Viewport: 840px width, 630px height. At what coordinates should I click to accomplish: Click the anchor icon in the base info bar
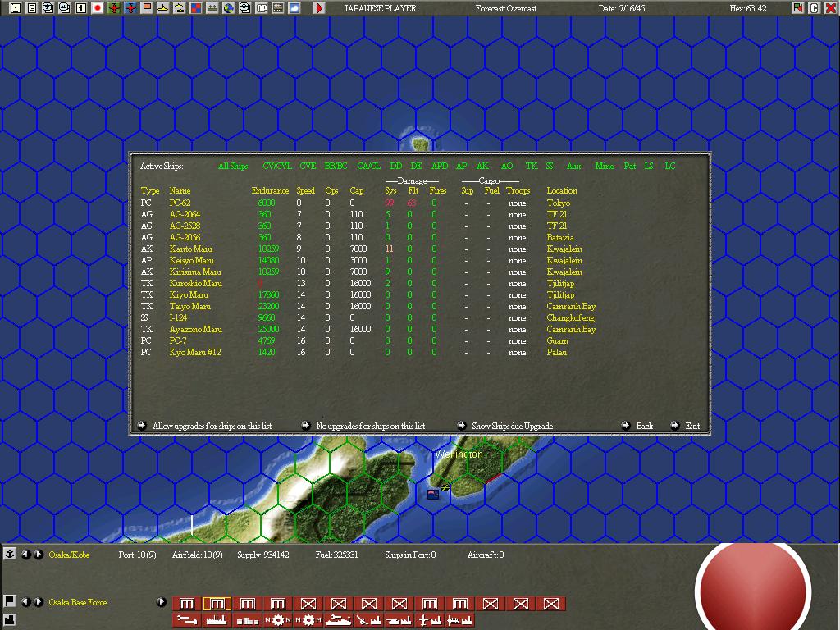click(x=10, y=555)
